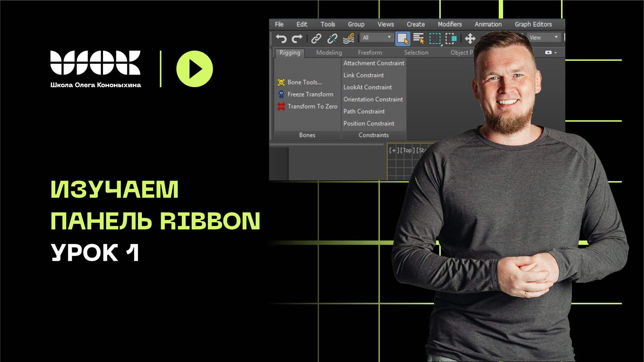This screenshot has width=644, height=362.
Task: Open the View coordinate system dropdown
Action: (x=544, y=38)
